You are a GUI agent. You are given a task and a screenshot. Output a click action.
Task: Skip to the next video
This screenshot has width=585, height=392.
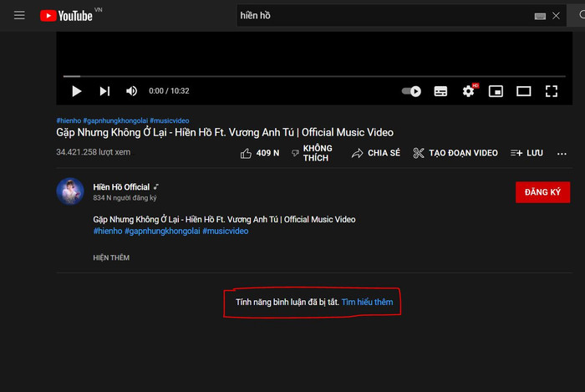point(104,91)
